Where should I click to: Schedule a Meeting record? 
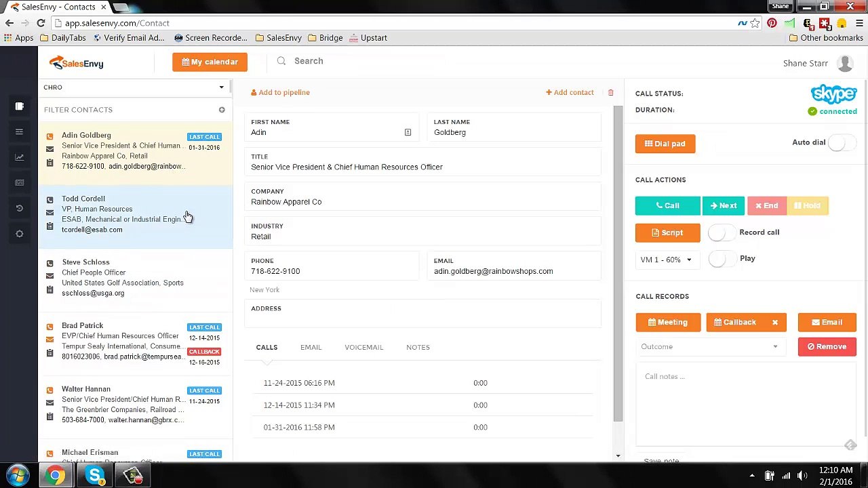click(668, 323)
